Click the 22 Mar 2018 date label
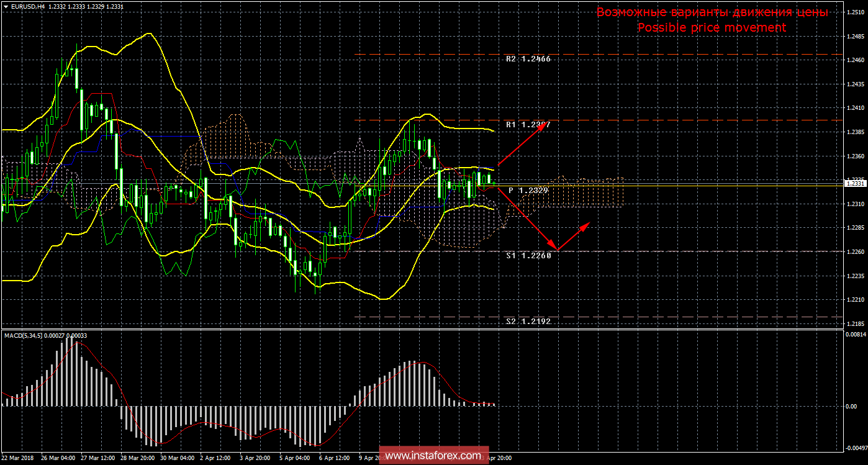Screen dimensions: 868x465 18,458
